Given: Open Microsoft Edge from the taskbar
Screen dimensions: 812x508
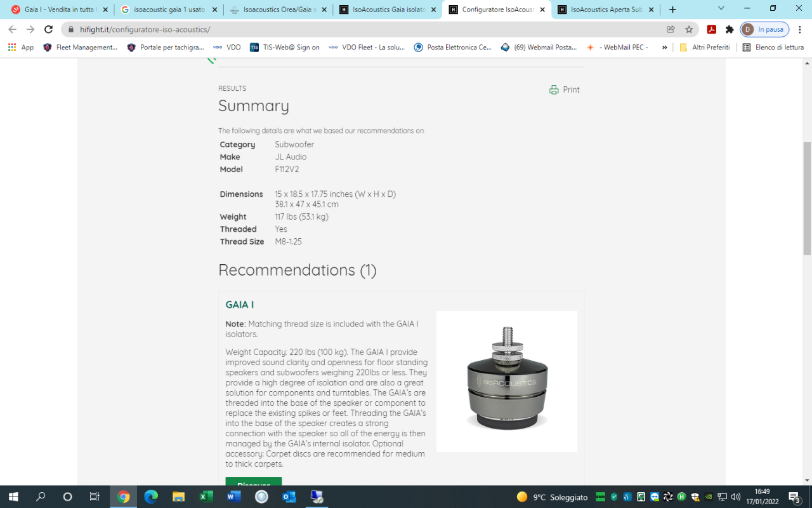Looking at the screenshot, I should coord(151,497).
